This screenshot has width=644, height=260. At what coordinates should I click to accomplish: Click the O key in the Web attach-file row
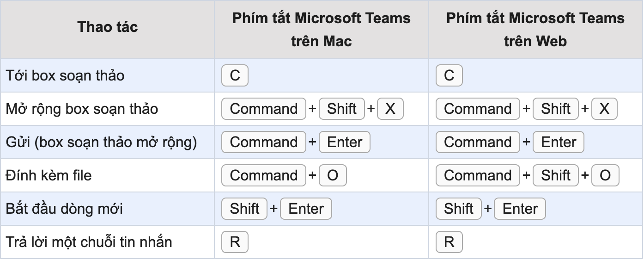[605, 175]
